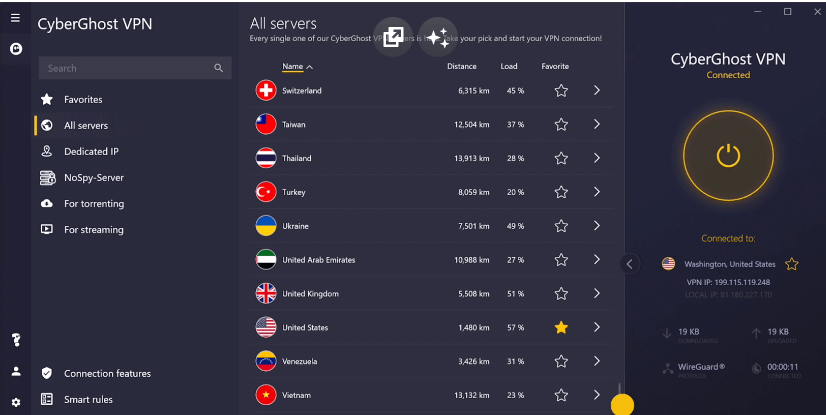Sort servers by the Name column
Image resolution: width=826 pixels, height=415 pixels.
[x=296, y=67]
